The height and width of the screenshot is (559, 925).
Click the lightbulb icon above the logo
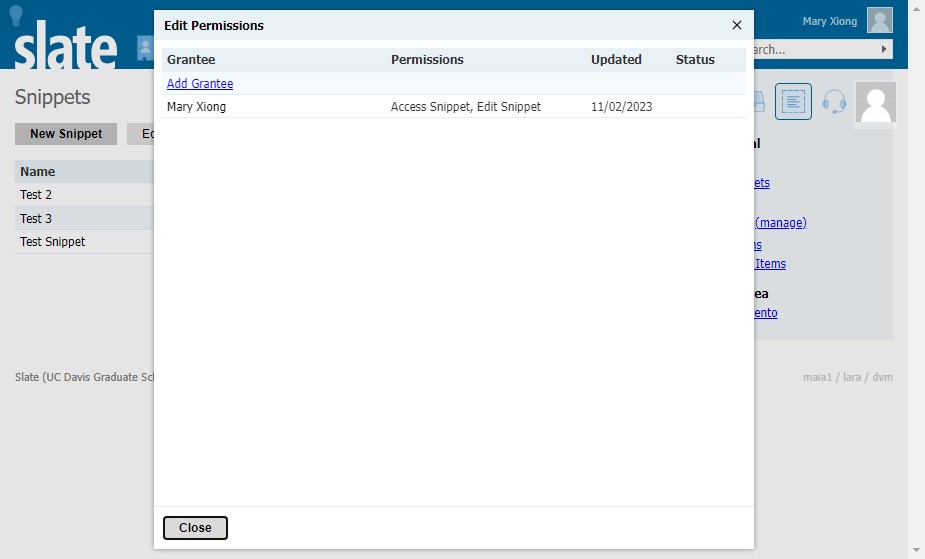click(16, 16)
